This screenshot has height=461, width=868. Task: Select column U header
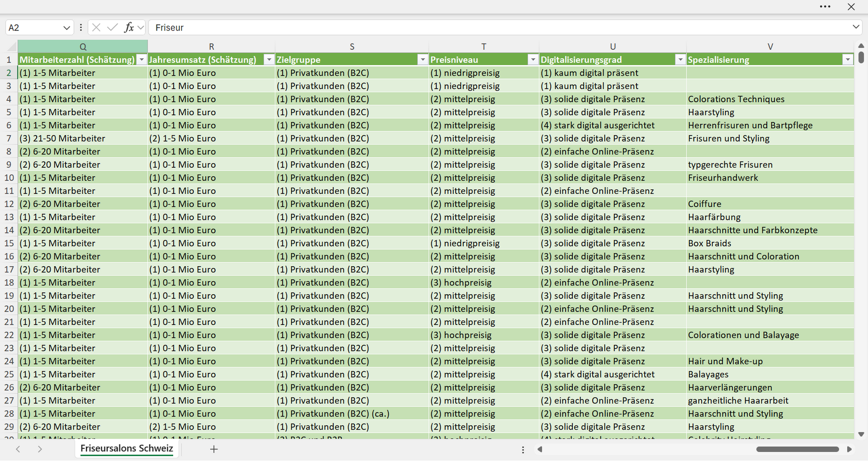coord(613,47)
